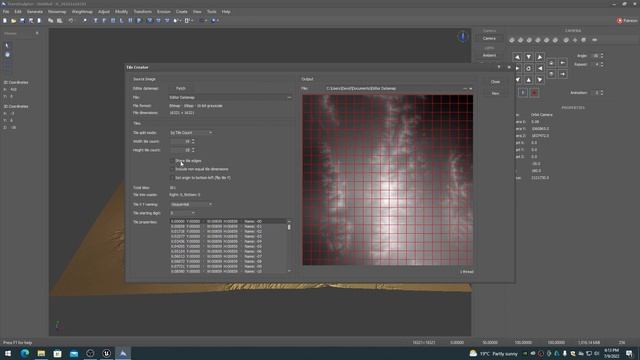The image size is (640, 360).
Task: Click the Close button in Tile Creator
Action: (495, 82)
